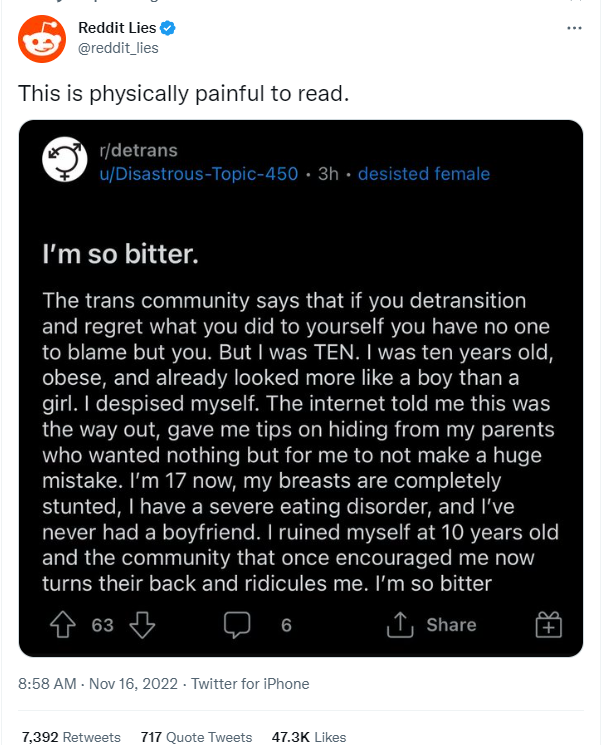Image resolution: width=603 pixels, height=745 pixels.
Task: Open the embedded Reddit screenshot image
Action: pyautogui.click(x=300, y=400)
